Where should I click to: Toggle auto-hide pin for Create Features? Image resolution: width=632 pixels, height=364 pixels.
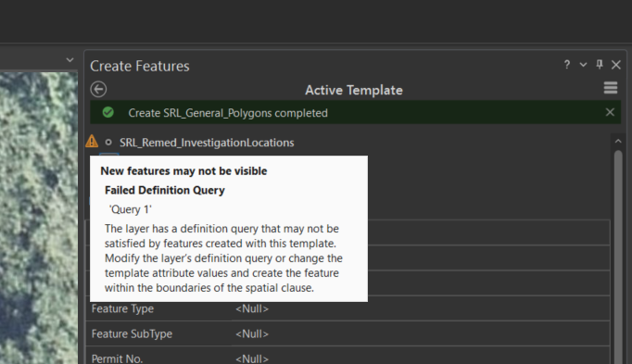pyautogui.click(x=600, y=65)
